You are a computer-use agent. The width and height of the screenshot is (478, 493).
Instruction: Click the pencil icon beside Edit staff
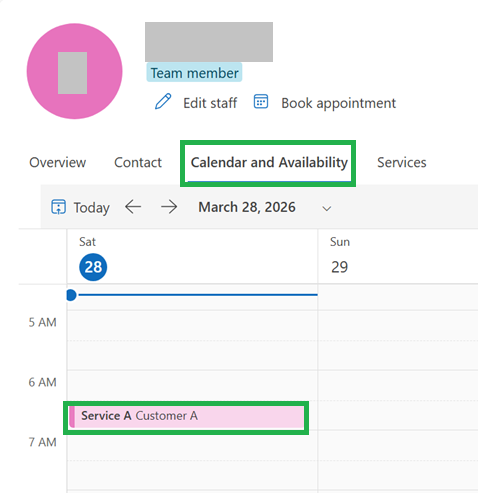point(163,102)
